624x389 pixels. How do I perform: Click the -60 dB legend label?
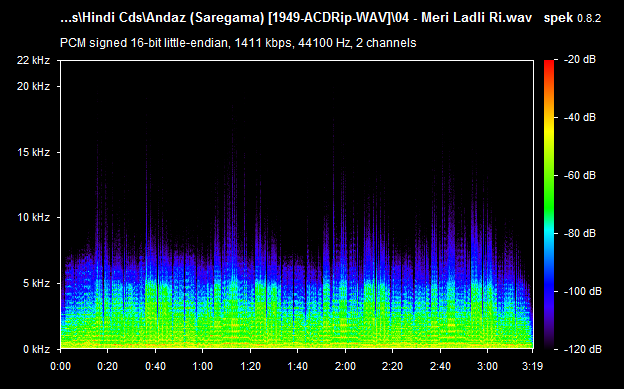(x=580, y=175)
